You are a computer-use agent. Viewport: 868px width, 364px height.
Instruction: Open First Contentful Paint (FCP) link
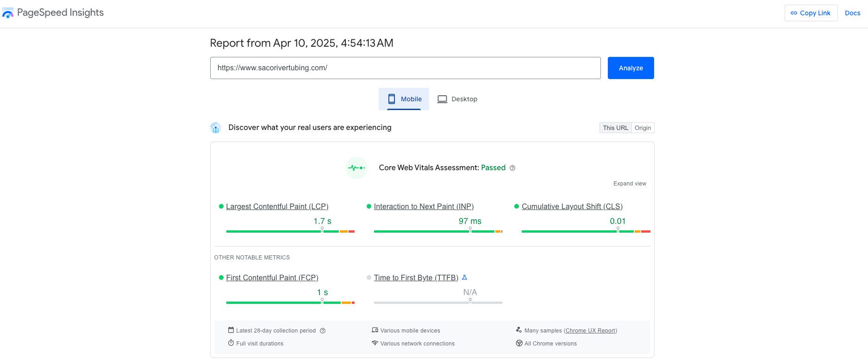tap(272, 278)
